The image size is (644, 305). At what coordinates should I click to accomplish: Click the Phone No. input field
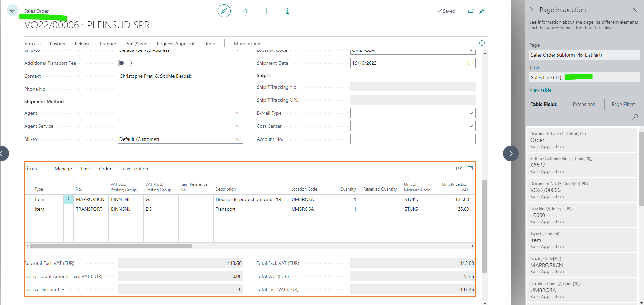[181, 89]
